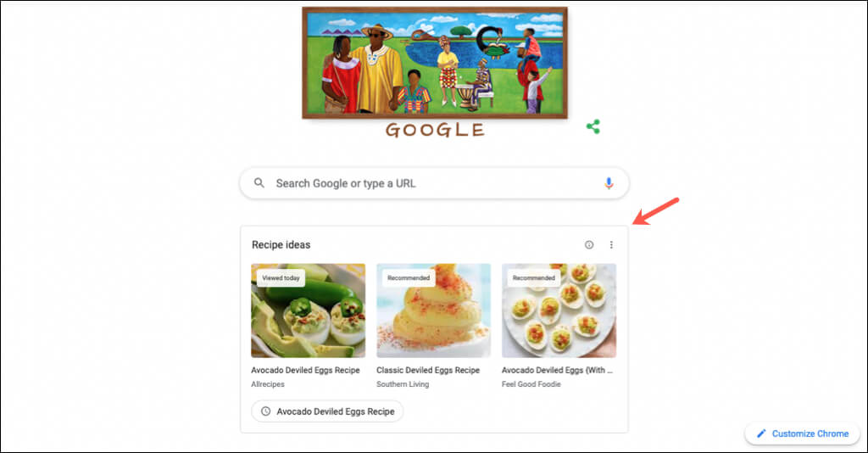
Task: Start a voice search with the microphone
Action: (x=609, y=183)
